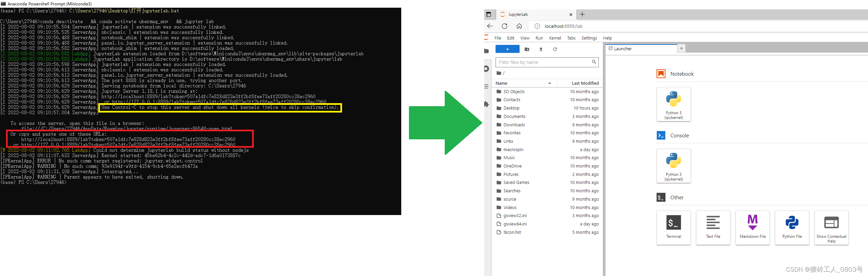
Task: Create a new Markdown File
Action: coord(752,228)
